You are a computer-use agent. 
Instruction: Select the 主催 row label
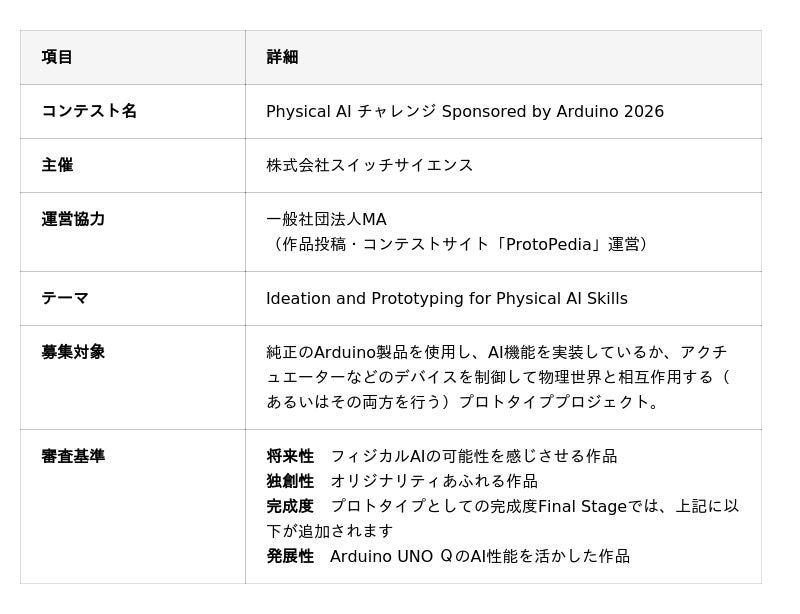pyautogui.click(x=57, y=165)
